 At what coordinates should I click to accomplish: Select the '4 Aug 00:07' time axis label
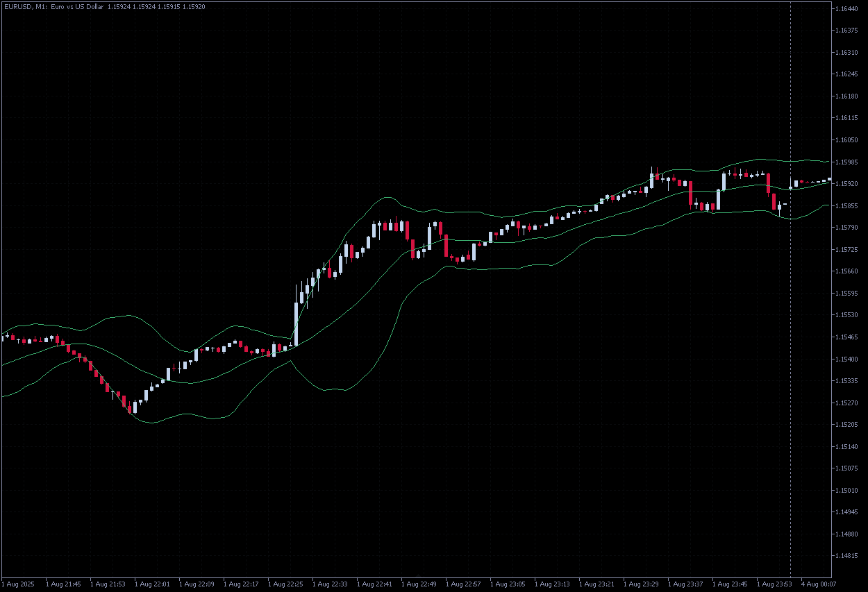click(x=819, y=584)
